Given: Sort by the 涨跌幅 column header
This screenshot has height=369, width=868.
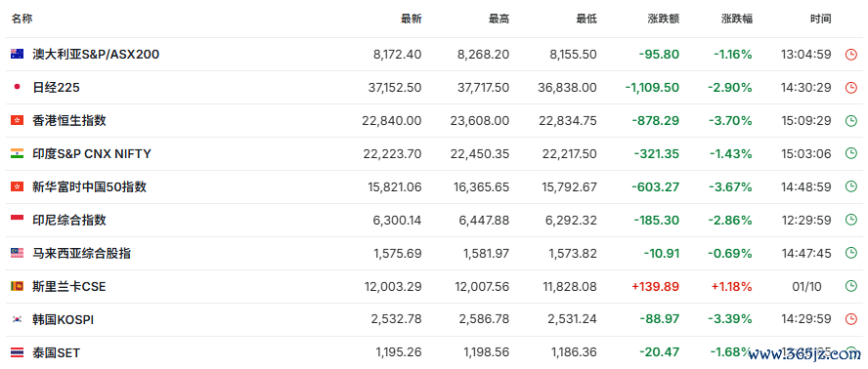Looking at the screenshot, I should (x=737, y=19).
